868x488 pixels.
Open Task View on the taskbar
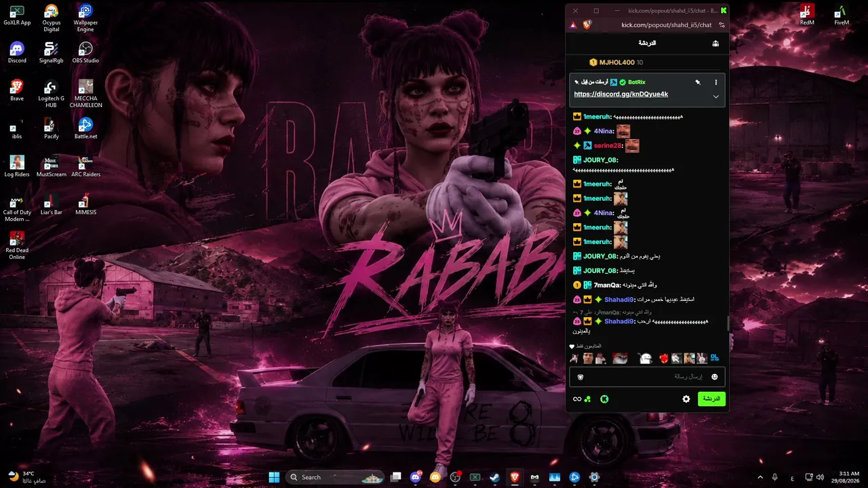396,477
